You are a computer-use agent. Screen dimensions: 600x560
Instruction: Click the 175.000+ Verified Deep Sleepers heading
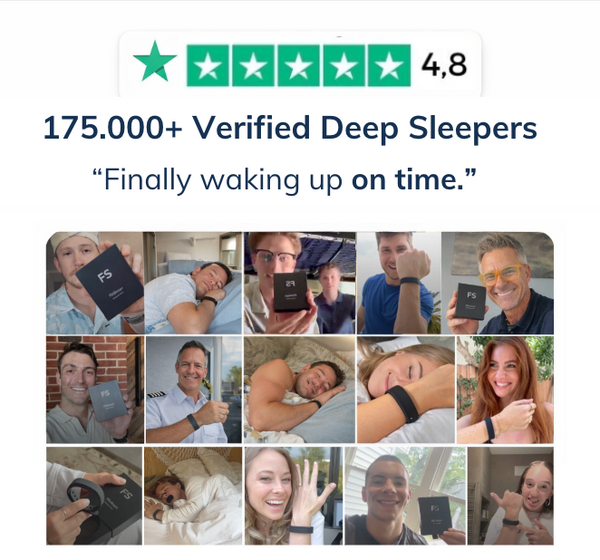coord(290,128)
